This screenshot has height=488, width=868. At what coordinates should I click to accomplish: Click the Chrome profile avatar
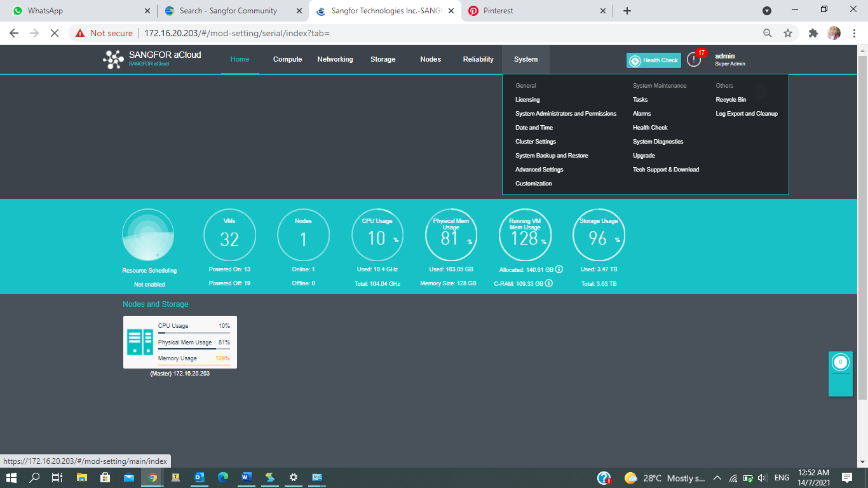(x=834, y=33)
